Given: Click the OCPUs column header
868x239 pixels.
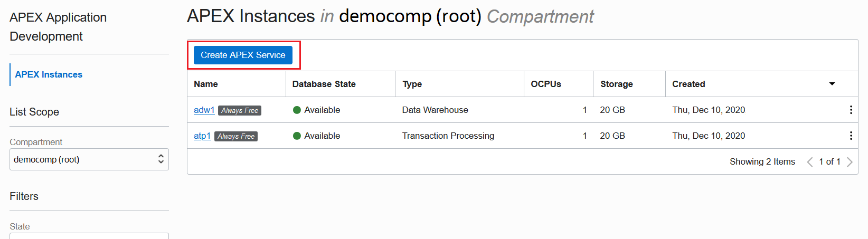Looking at the screenshot, I should (x=546, y=84).
